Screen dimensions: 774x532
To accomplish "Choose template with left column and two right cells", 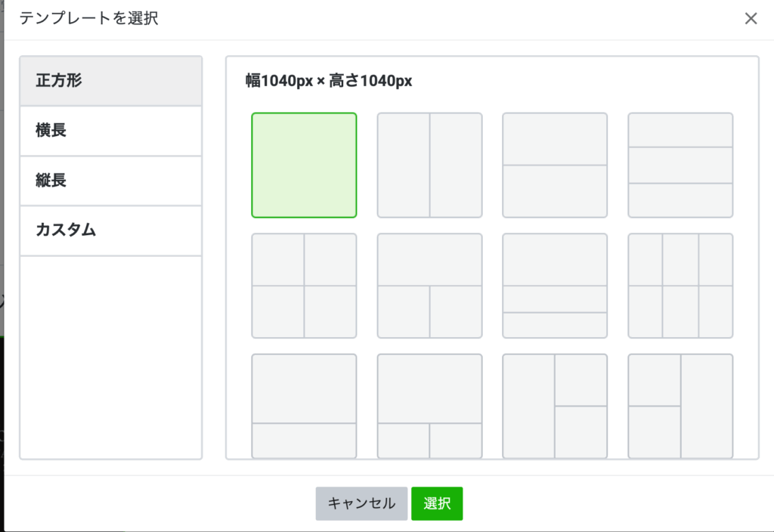I will [555, 406].
